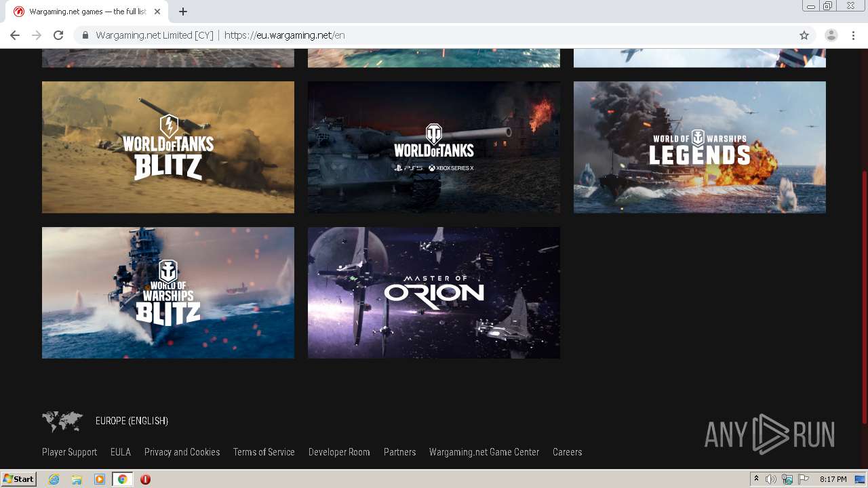Open Chrome three-dot menu

(x=854, y=35)
